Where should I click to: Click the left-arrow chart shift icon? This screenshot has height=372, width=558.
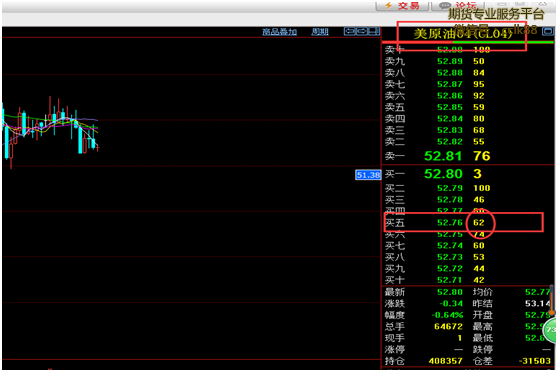[x=349, y=32]
